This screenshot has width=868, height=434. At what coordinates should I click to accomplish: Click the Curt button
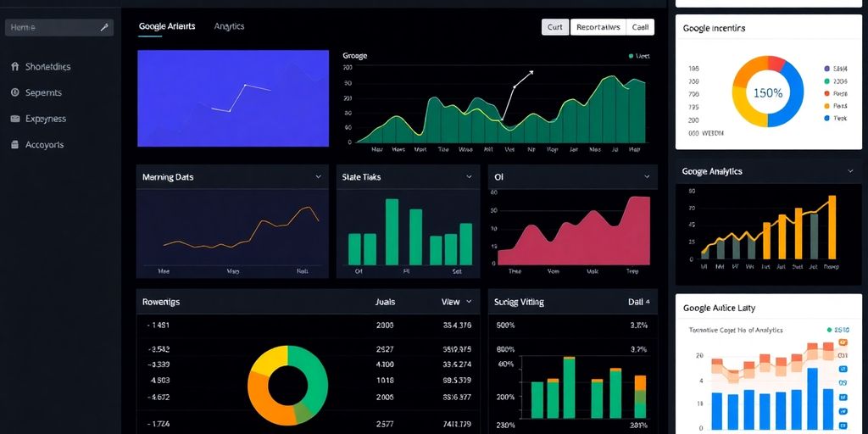pyautogui.click(x=554, y=27)
